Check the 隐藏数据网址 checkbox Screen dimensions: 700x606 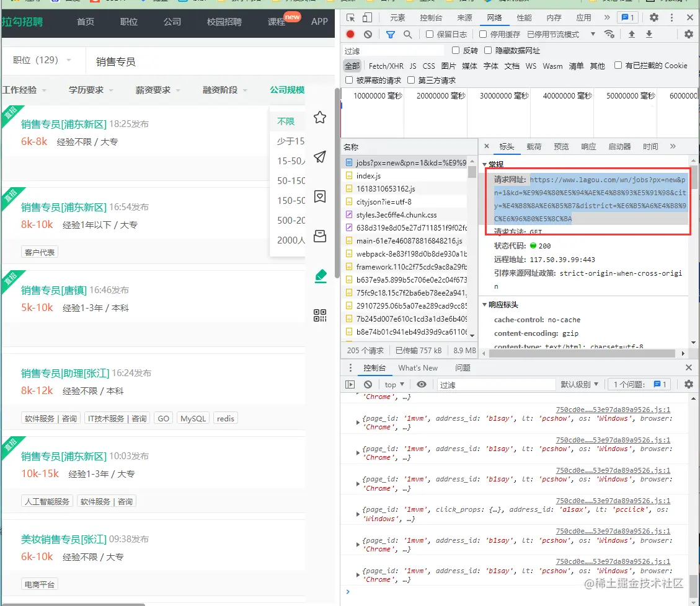pos(488,50)
